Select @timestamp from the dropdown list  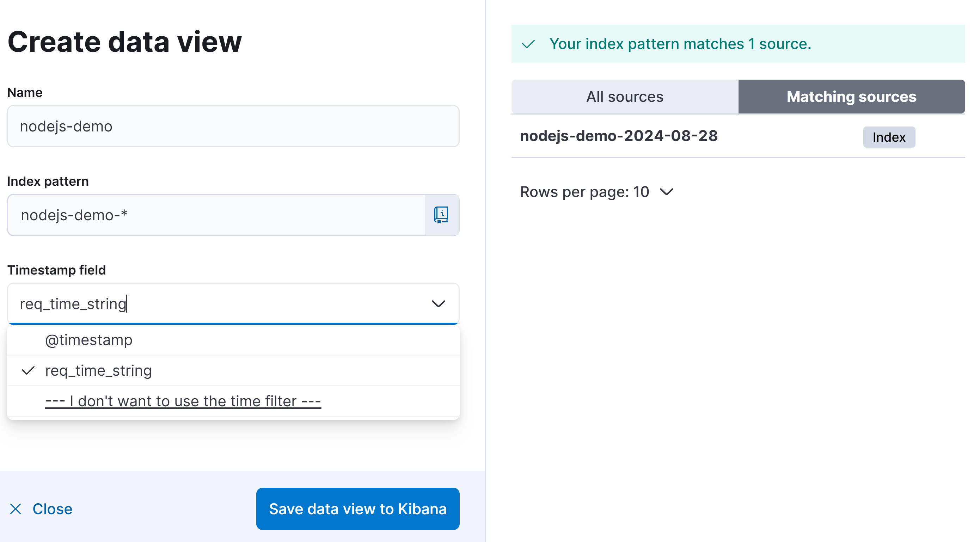point(88,340)
